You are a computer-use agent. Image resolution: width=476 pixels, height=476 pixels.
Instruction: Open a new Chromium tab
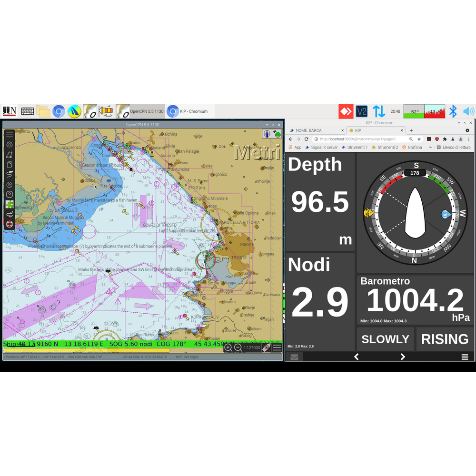[x=411, y=130]
